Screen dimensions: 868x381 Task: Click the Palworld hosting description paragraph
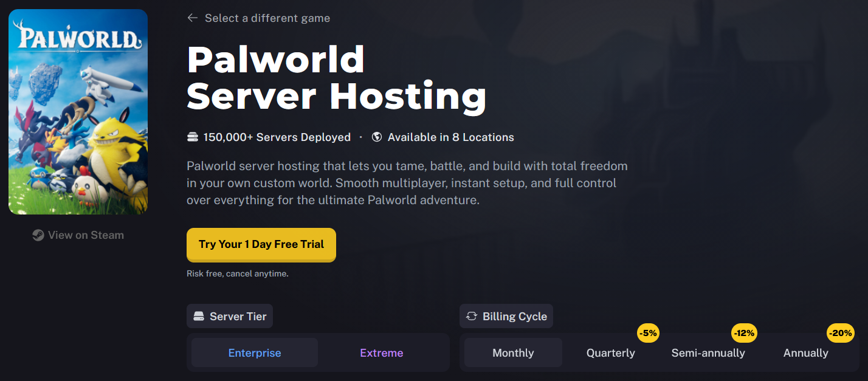pyautogui.click(x=407, y=183)
